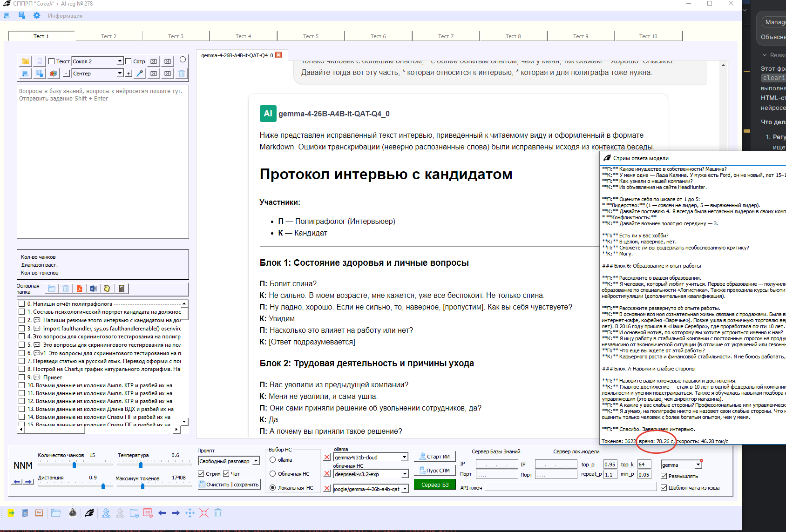This screenshot has height=532, width=786.
Task: Switch to the Тест 10 tab
Action: pyautogui.click(x=648, y=36)
